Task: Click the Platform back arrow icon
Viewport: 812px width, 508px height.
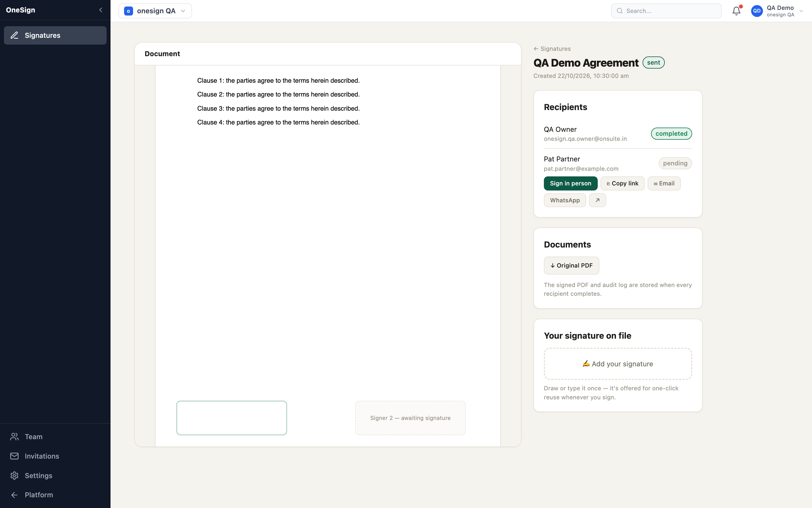Action: pyautogui.click(x=14, y=494)
